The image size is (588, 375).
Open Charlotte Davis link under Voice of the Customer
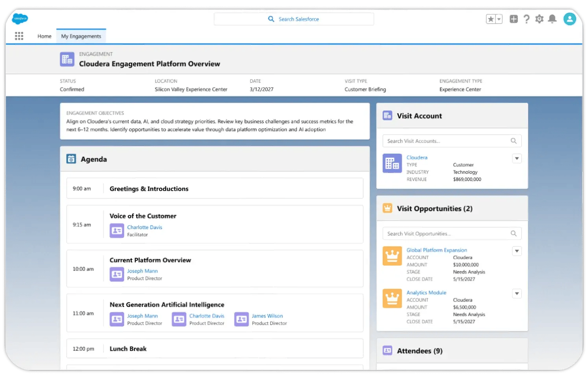144,227
